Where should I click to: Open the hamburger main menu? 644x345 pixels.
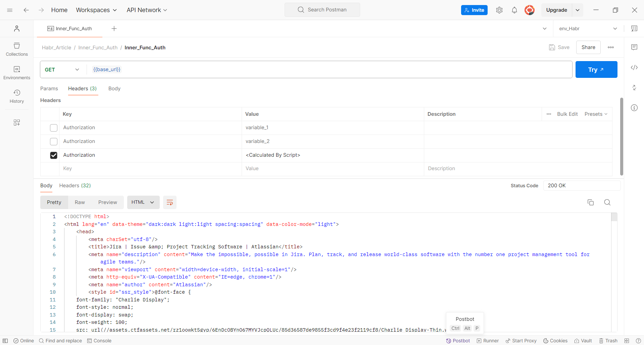click(10, 10)
